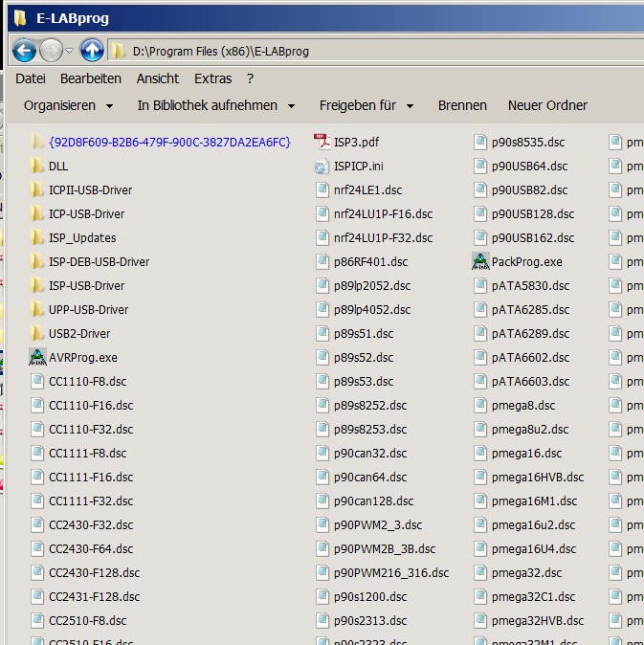
Task: Select file name pmega16HVB.dsc
Action: click(538, 478)
